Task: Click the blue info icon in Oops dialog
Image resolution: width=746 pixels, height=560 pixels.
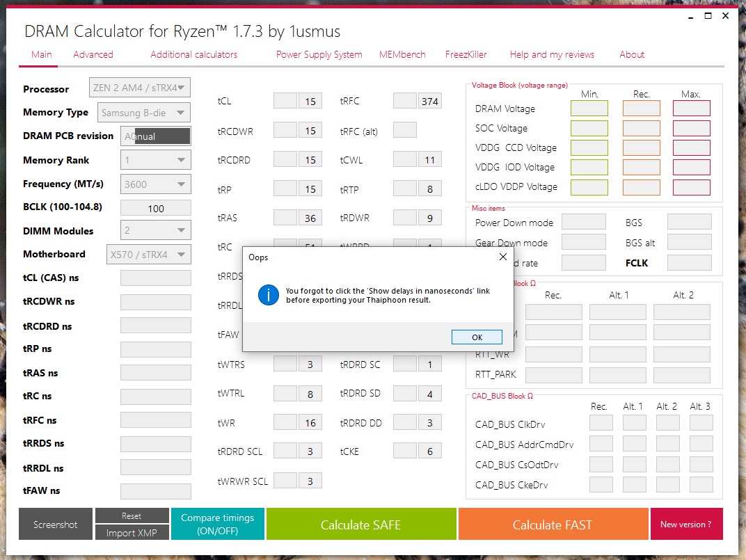Action: (x=269, y=295)
